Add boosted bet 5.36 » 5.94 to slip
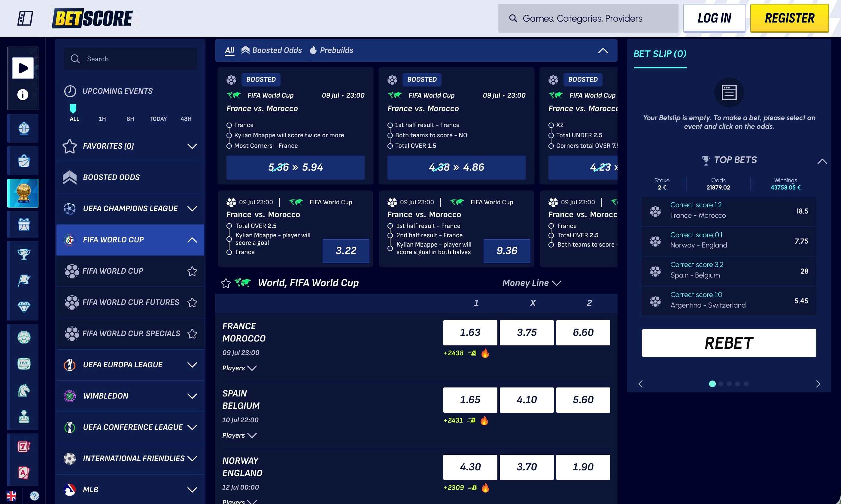Screen dimensions: 841x504 pyautogui.click(x=295, y=167)
